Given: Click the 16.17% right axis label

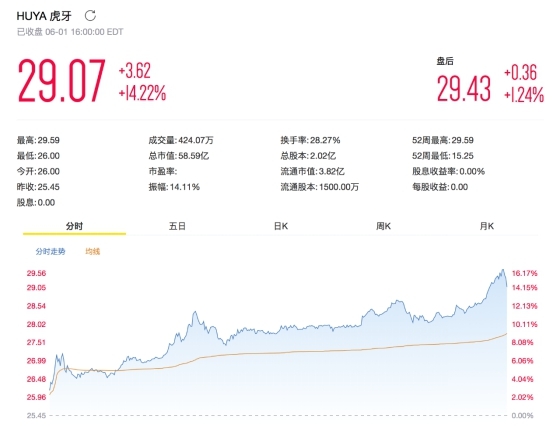Looking at the screenshot, I should tap(524, 273).
